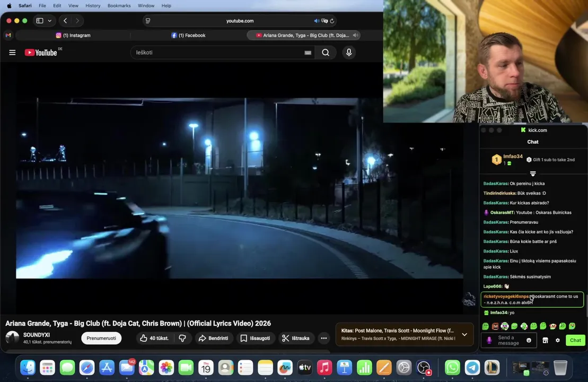
Task: Click the youtube.com address bar
Action: (240, 21)
